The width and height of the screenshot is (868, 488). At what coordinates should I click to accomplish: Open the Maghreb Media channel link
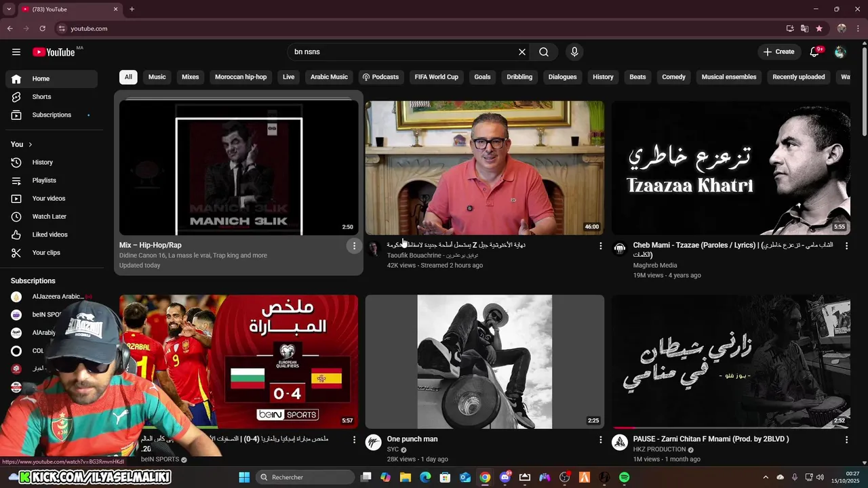[x=655, y=266]
